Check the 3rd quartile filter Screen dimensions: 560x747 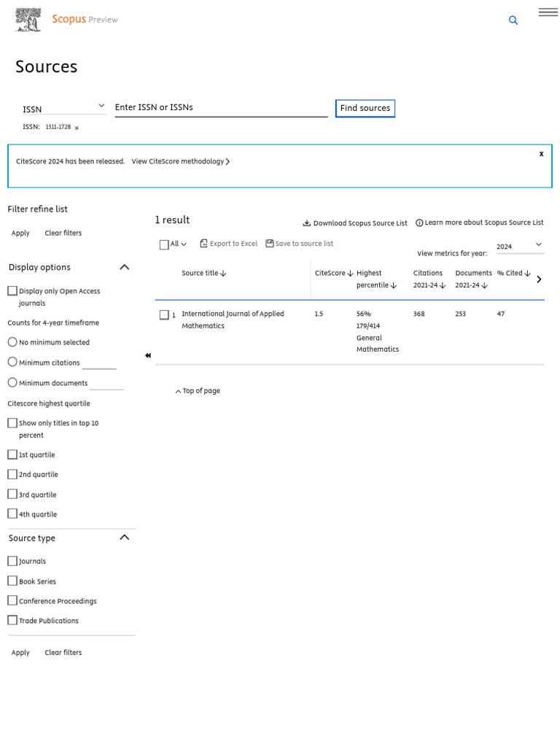click(12, 494)
